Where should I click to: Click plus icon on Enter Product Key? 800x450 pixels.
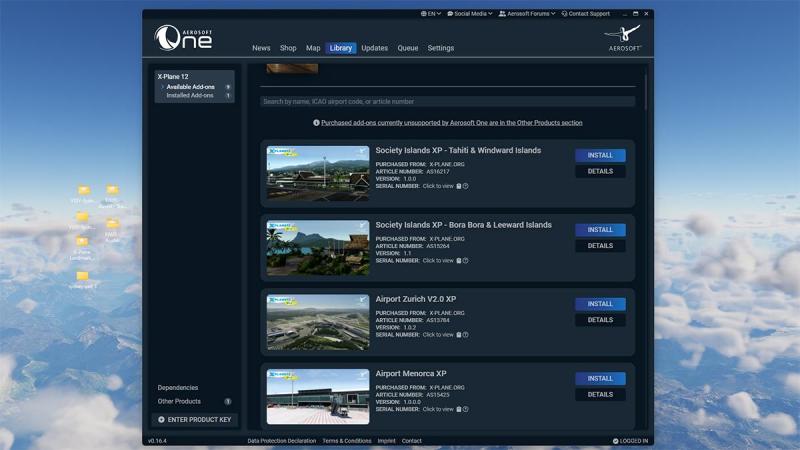161,419
